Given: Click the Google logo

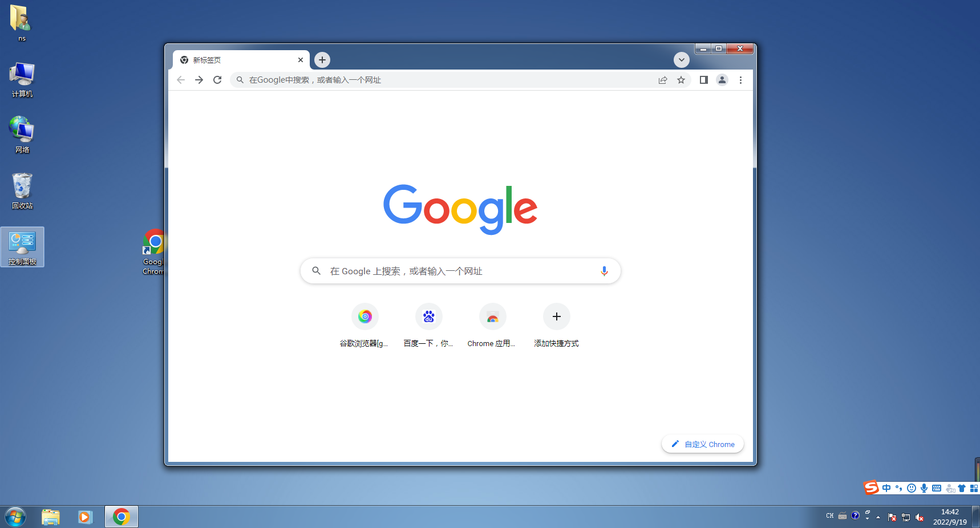Looking at the screenshot, I should pos(460,209).
